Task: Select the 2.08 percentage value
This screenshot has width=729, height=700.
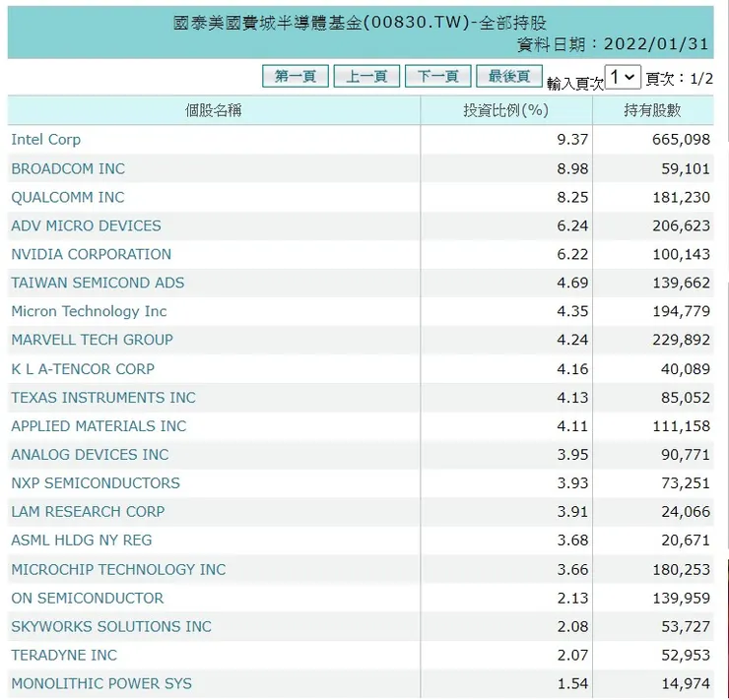Action: coord(572,626)
